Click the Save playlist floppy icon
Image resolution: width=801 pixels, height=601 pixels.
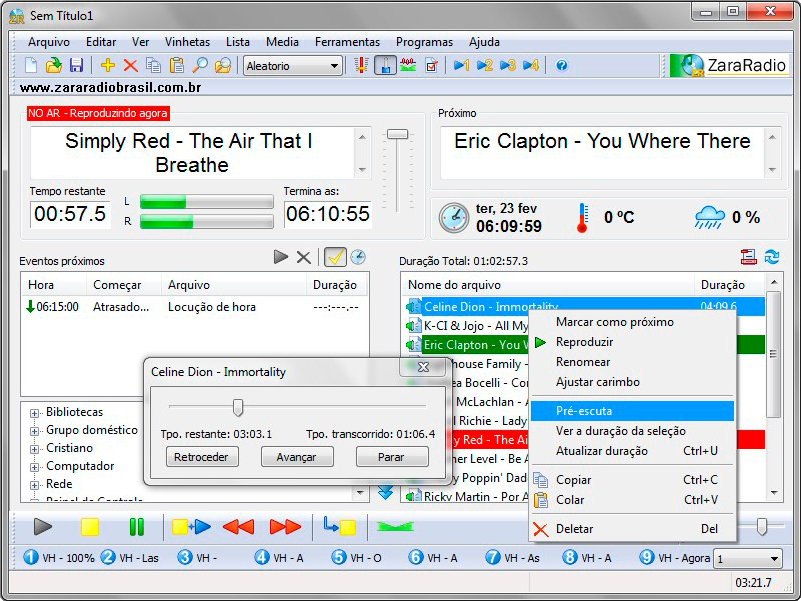[76, 65]
